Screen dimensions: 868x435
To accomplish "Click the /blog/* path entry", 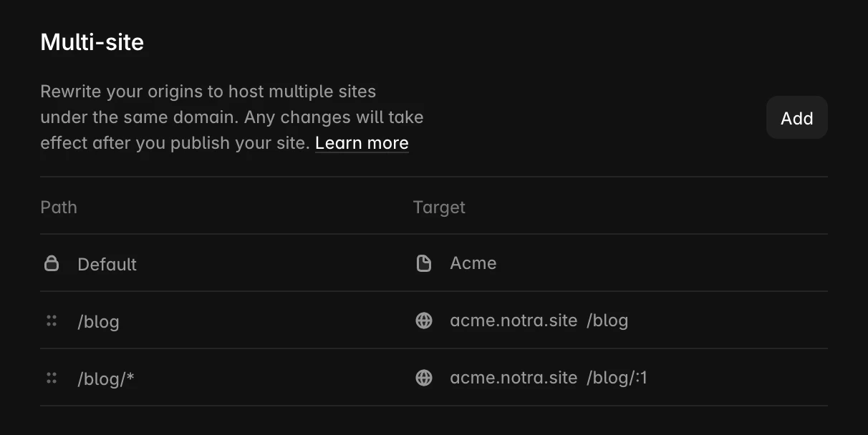I will [x=106, y=378].
